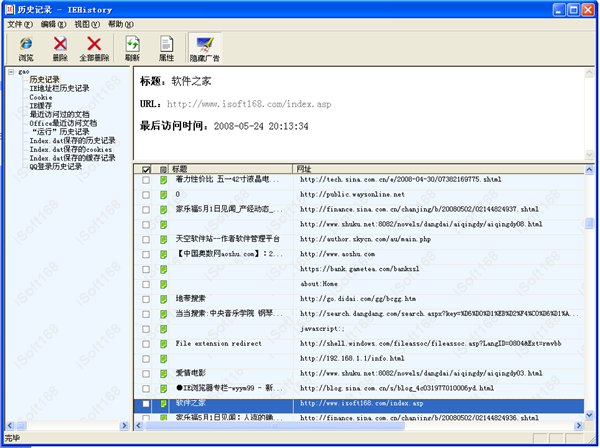Click the list's horizontal scroll left arrow
This screenshot has height=448, width=600.
(139, 425)
